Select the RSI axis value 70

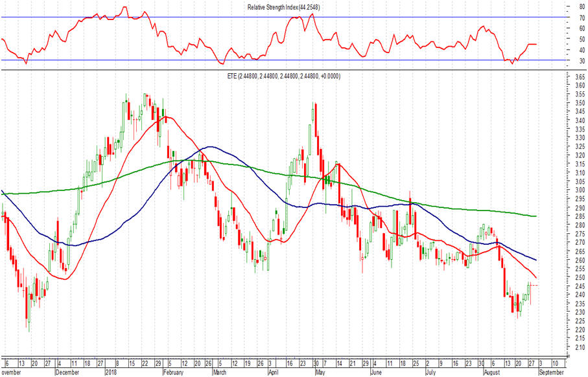pos(582,17)
